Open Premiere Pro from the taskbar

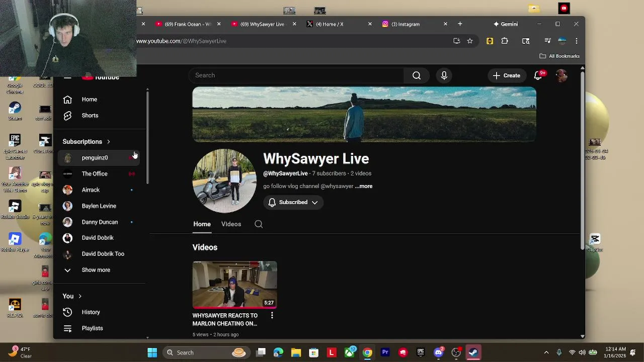pos(385,352)
